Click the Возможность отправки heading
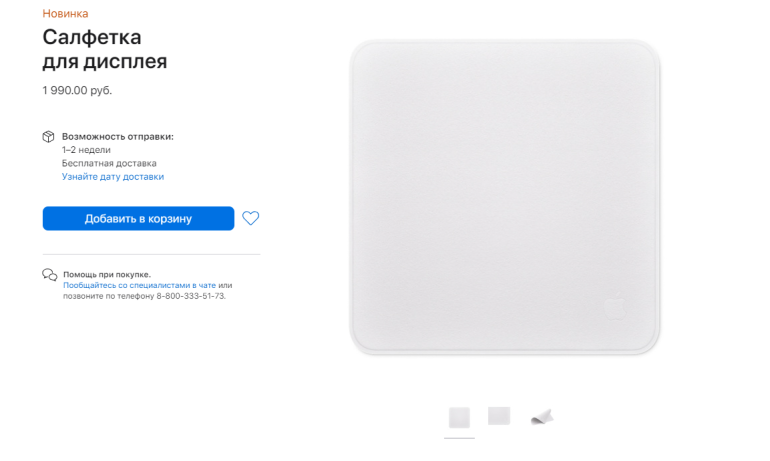 118,136
